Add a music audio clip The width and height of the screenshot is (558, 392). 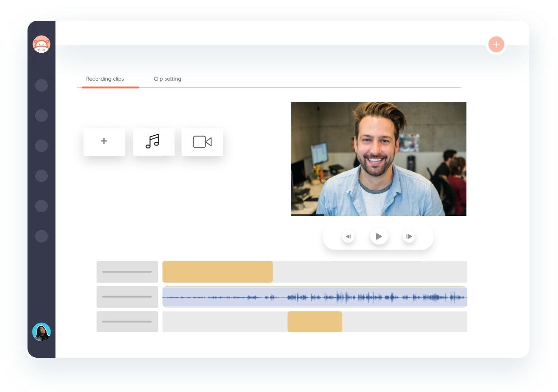(153, 142)
